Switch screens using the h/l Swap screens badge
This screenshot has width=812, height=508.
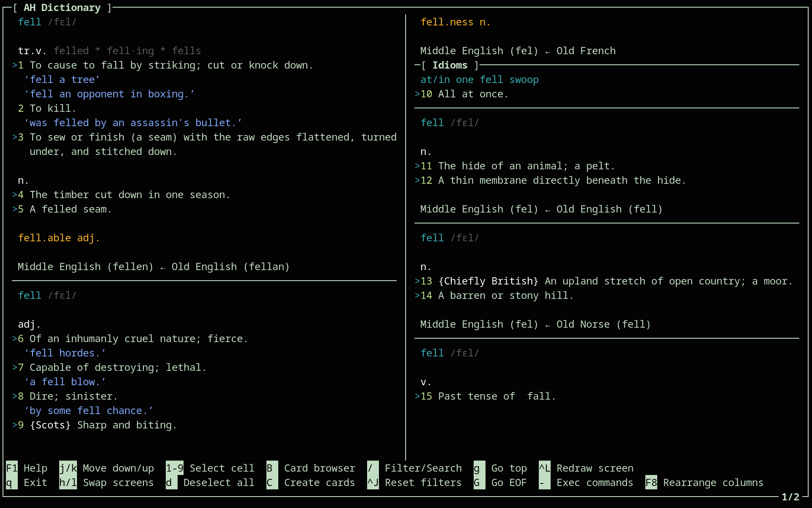68,483
